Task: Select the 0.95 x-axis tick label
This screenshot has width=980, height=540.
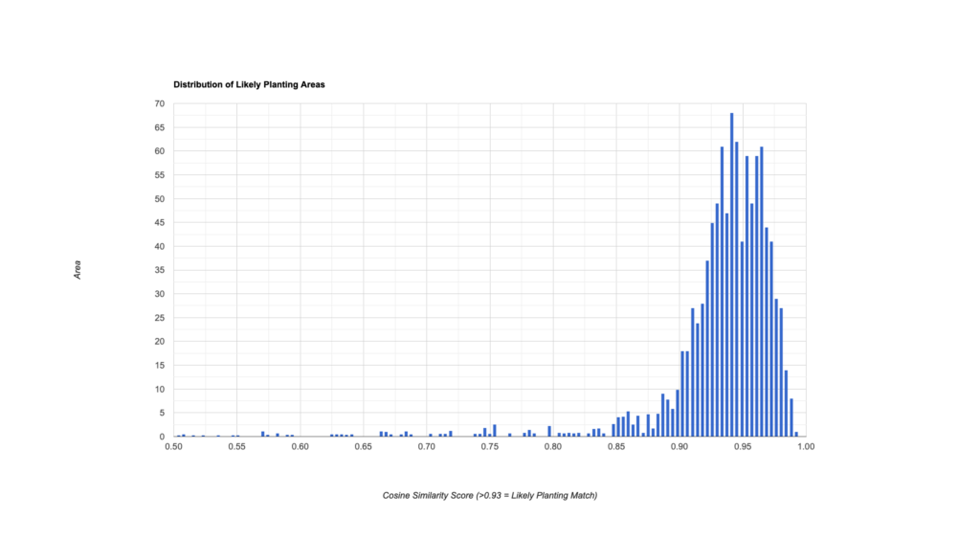Action: pyautogui.click(x=742, y=446)
